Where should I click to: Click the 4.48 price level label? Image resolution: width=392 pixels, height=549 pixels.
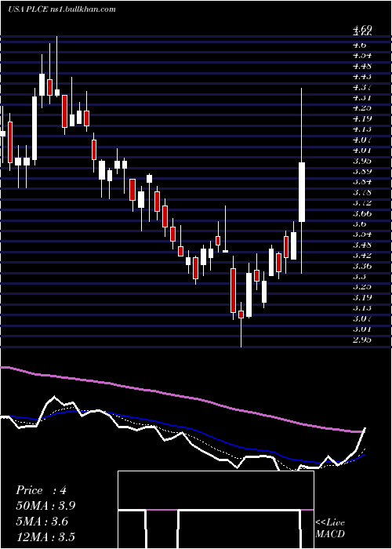click(x=362, y=66)
